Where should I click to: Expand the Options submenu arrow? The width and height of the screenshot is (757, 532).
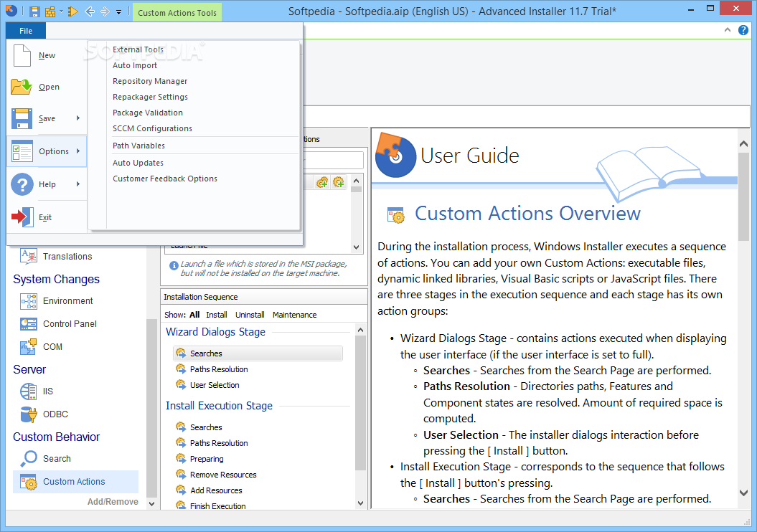point(78,151)
